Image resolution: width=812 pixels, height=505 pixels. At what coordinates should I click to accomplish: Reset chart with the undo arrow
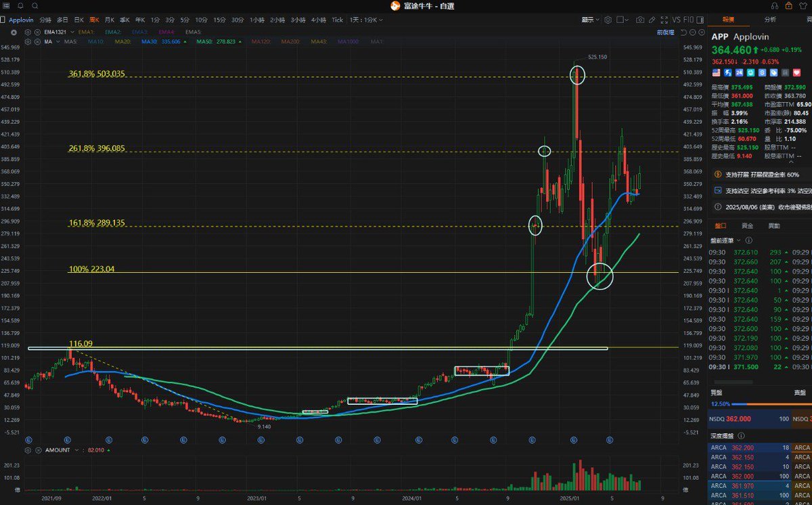click(x=683, y=32)
